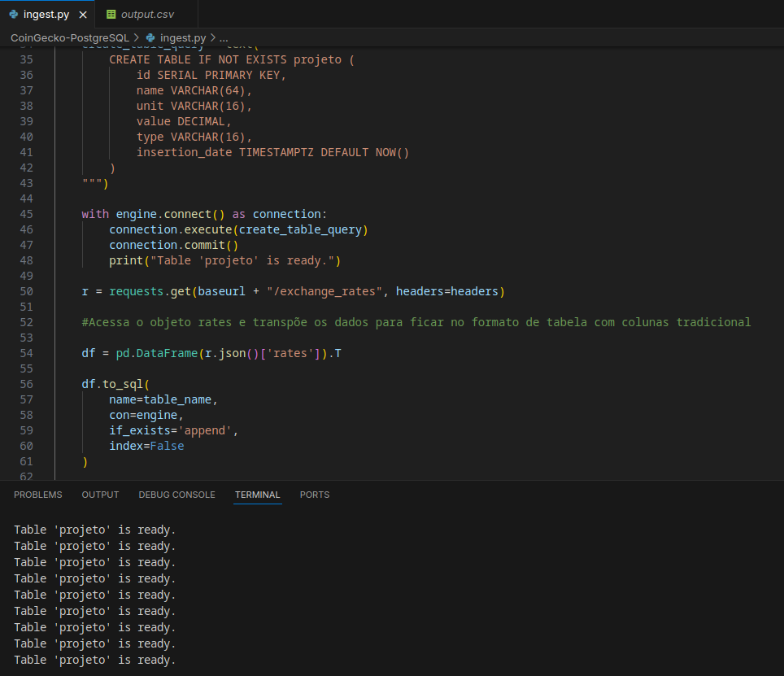Image resolution: width=784 pixels, height=676 pixels.
Task: Click the Python icon on the ingest.py tab
Action: [x=14, y=15]
